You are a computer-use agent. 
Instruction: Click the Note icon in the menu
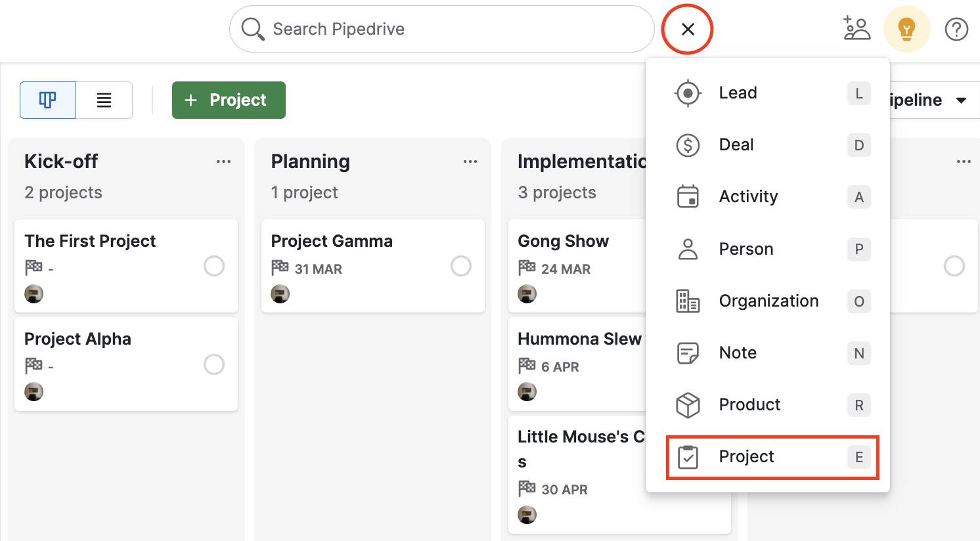pyautogui.click(x=687, y=353)
